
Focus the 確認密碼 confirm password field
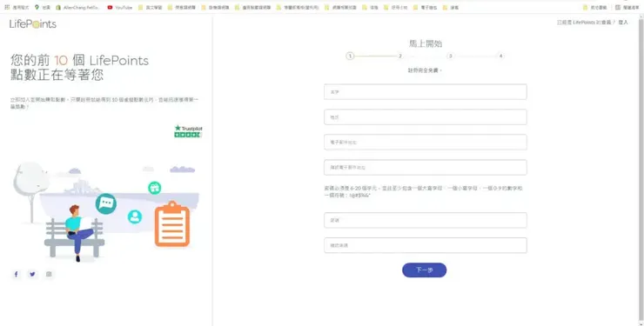point(425,245)
